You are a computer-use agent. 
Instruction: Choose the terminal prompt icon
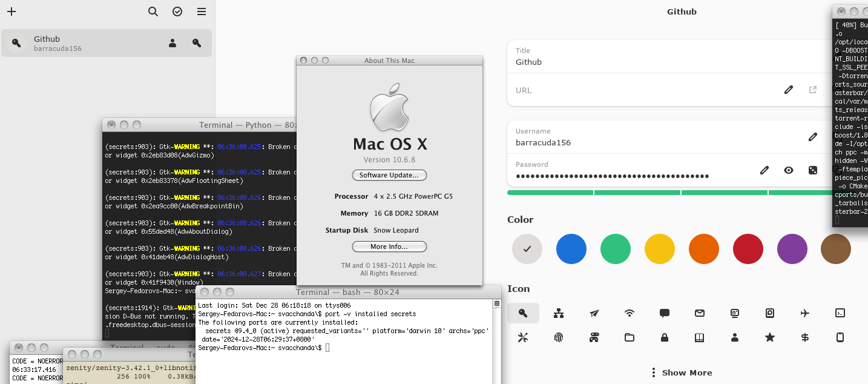pyautogui.click(x=840, y=313)
